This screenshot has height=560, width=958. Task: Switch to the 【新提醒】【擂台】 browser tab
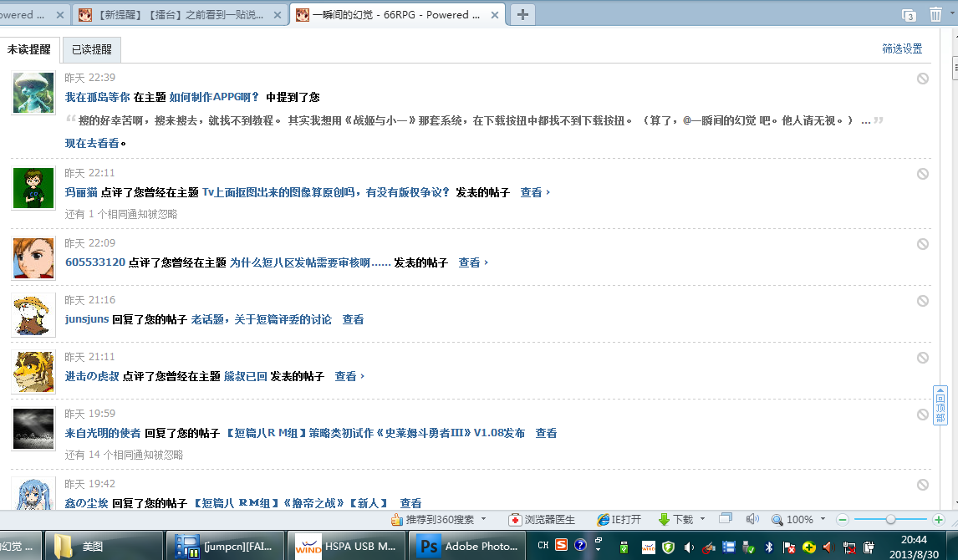point(181,15)
